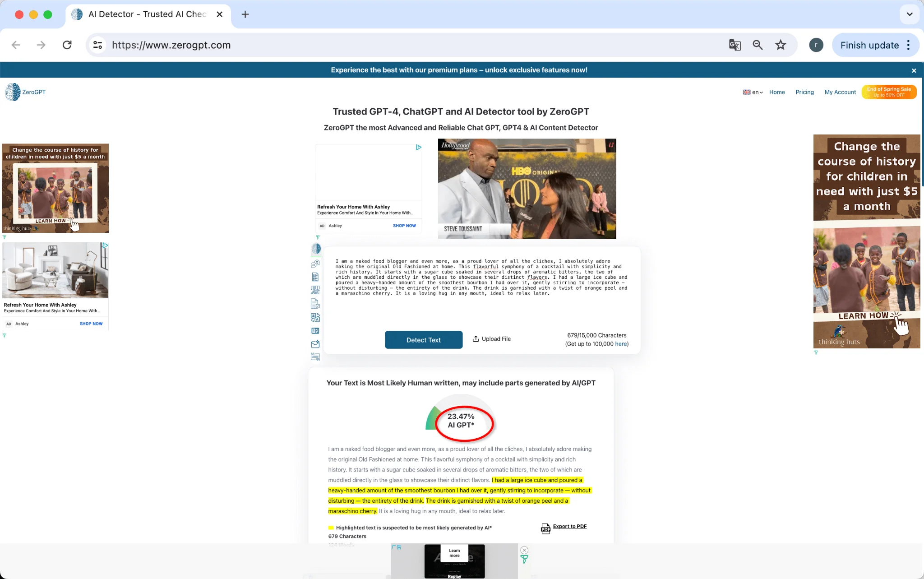Open the profile avatar 'r' in Chrome
The height and width of the screenshot is (579, 924).
click(816, 45)
